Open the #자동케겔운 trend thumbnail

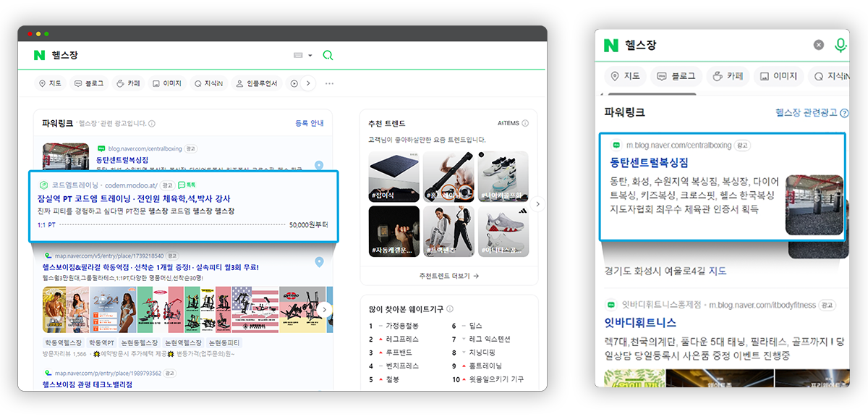393,231
